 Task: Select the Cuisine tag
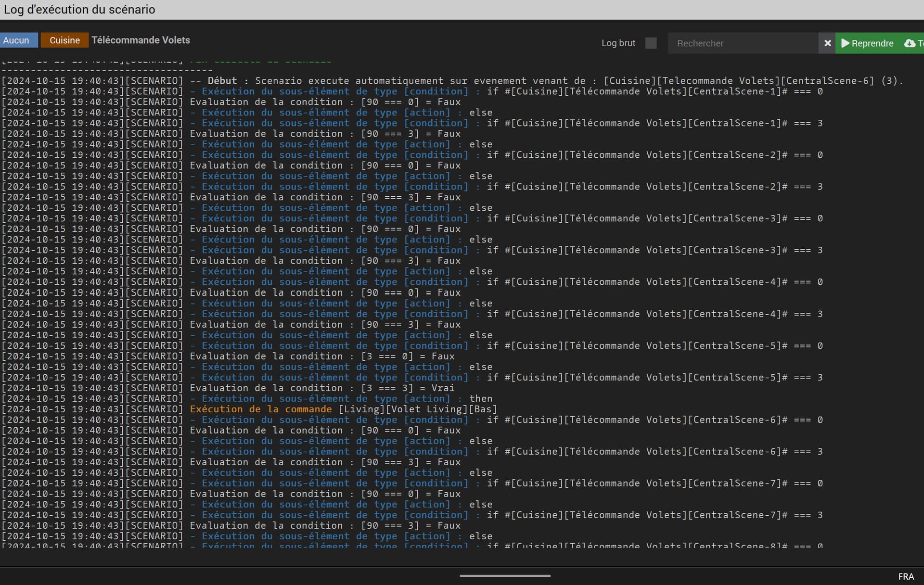pyautogui.click(x=64, y=40)
